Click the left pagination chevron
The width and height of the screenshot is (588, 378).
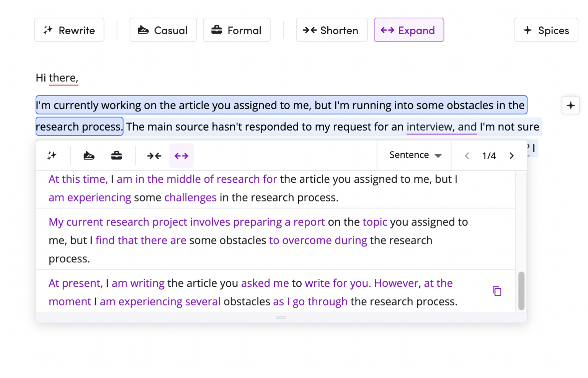[x=467, y=155]
